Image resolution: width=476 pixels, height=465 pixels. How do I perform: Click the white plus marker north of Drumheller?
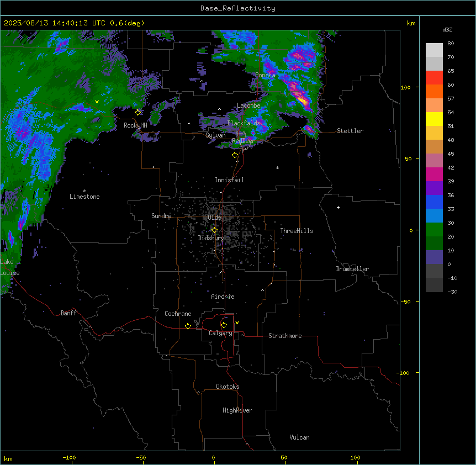(338, 207)
